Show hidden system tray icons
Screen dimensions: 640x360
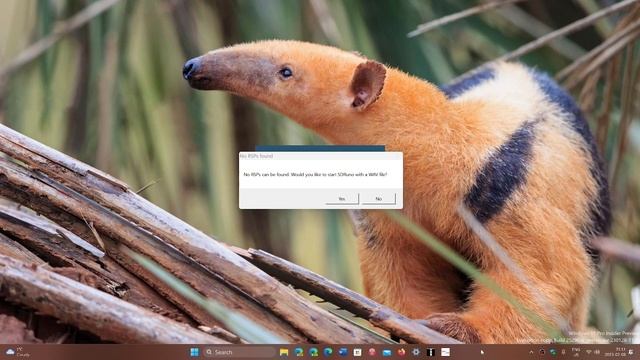531,352
